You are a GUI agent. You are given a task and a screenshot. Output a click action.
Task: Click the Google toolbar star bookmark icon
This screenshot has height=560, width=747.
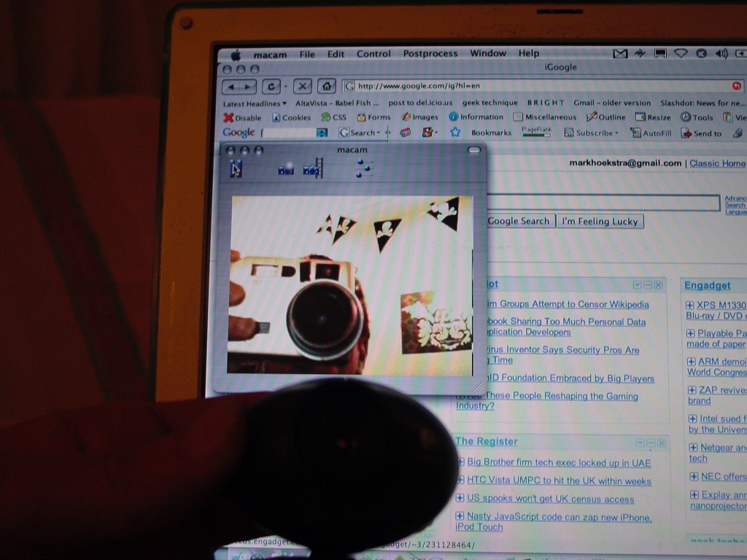pos(455,133)
